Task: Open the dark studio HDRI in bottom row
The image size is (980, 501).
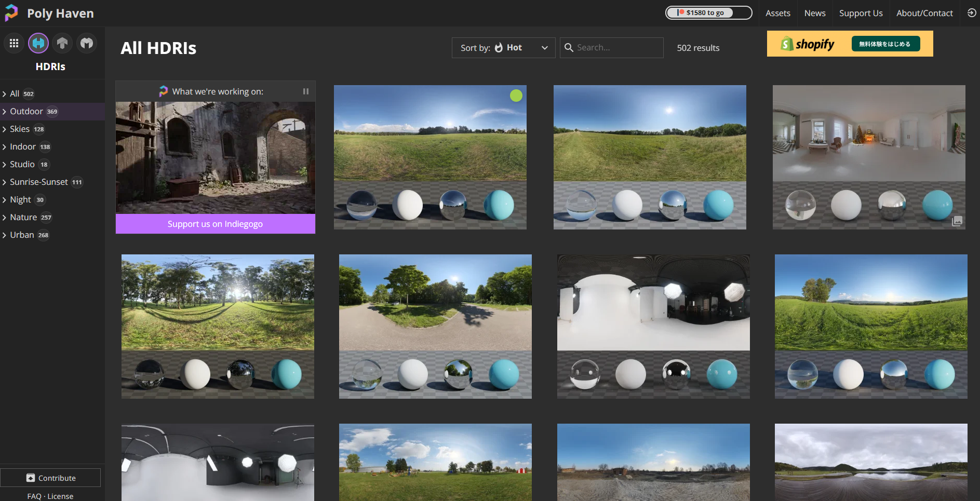Action: pyautogui.click(x=218, y=462)
